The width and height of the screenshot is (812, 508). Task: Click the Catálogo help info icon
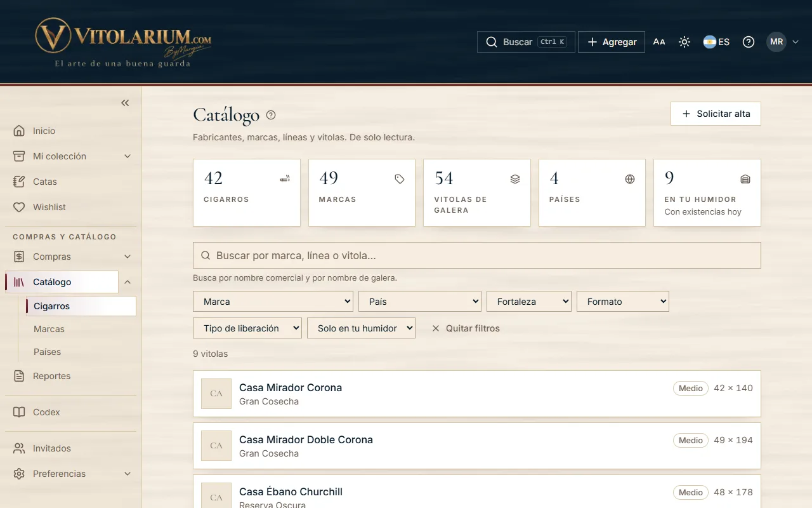271,115
